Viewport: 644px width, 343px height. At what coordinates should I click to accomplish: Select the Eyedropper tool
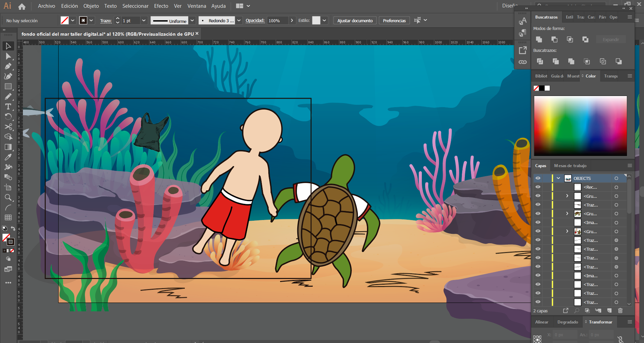coord(8,157)
